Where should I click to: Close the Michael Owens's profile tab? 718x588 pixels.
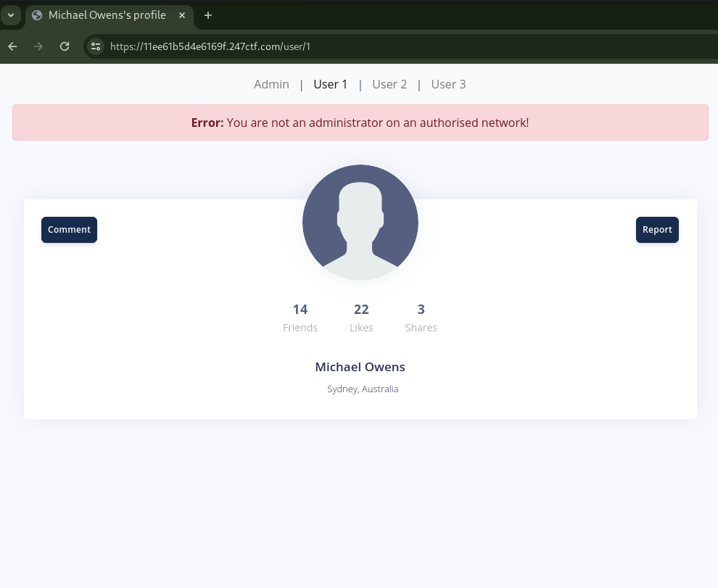click(182, 15)
